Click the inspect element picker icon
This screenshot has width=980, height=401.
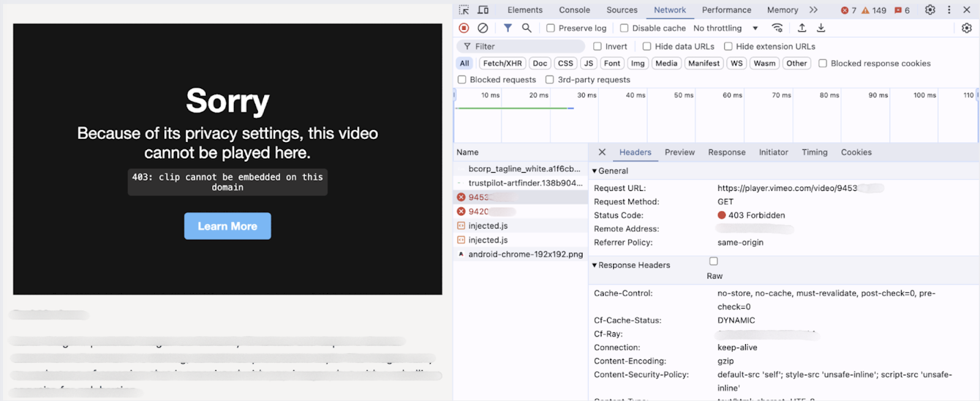(x=464, y=10)
